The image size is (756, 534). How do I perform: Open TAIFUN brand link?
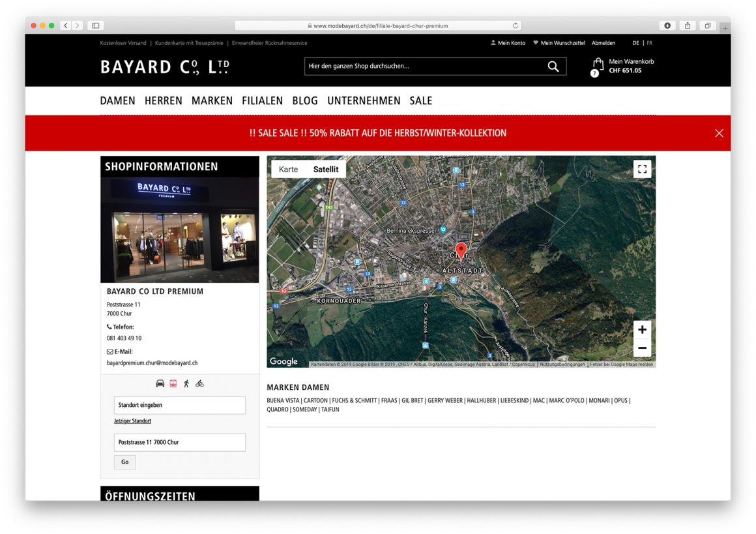330,409
